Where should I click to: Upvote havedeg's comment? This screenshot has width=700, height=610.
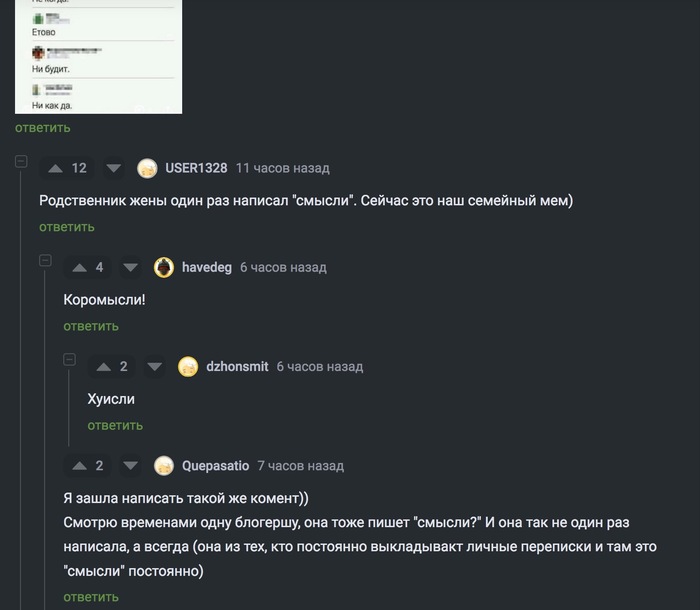tap(79, 267)
